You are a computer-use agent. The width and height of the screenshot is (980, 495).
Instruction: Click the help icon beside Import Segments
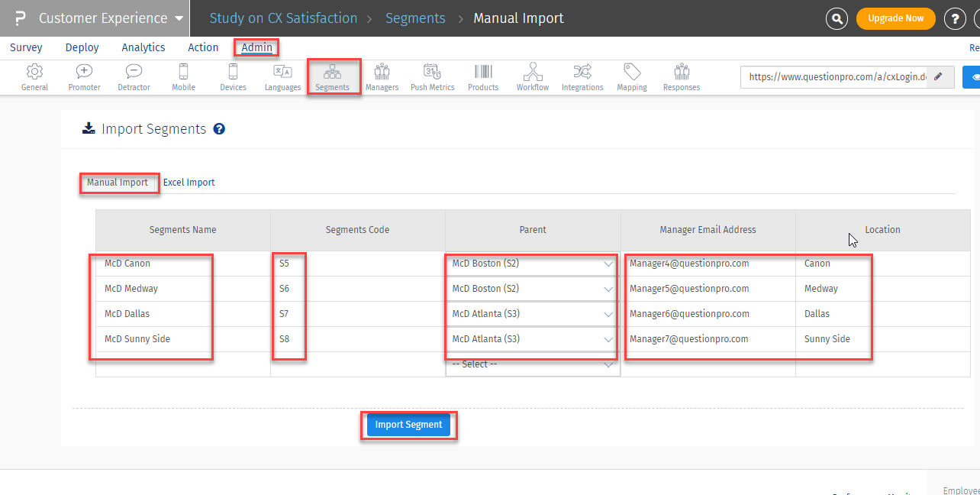click(219, 129)
